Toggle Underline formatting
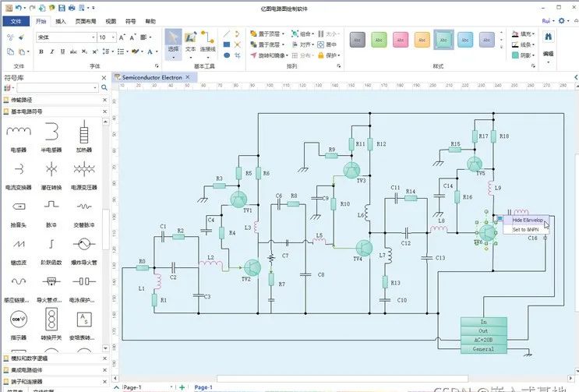Viewport: 579px width, 392px height. click(x=63, y=51)
